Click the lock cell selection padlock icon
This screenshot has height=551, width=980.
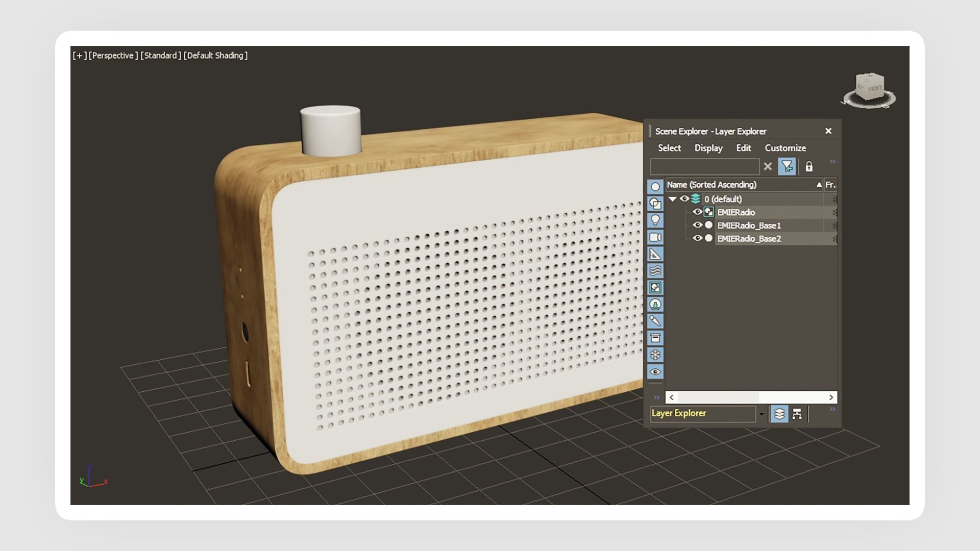tap(809, 167)
